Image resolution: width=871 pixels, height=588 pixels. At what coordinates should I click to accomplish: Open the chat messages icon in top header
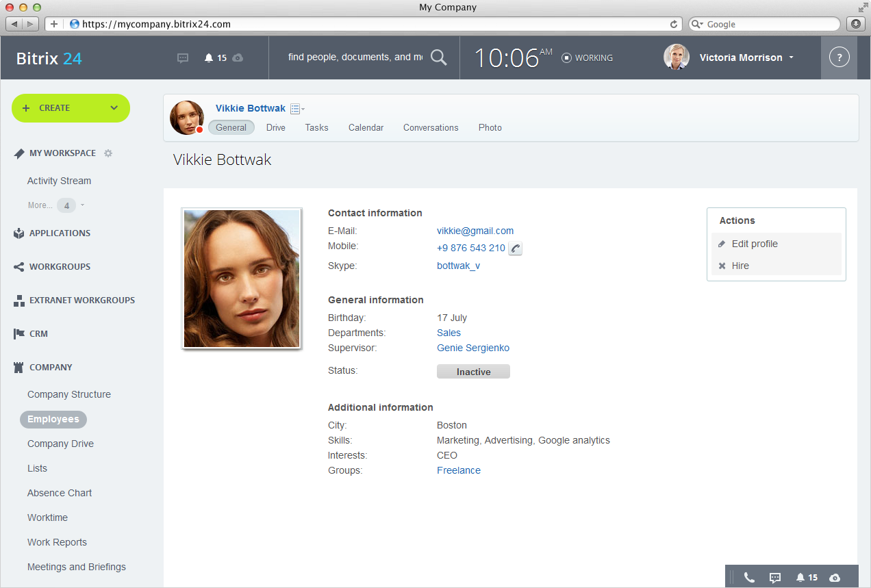183,58
